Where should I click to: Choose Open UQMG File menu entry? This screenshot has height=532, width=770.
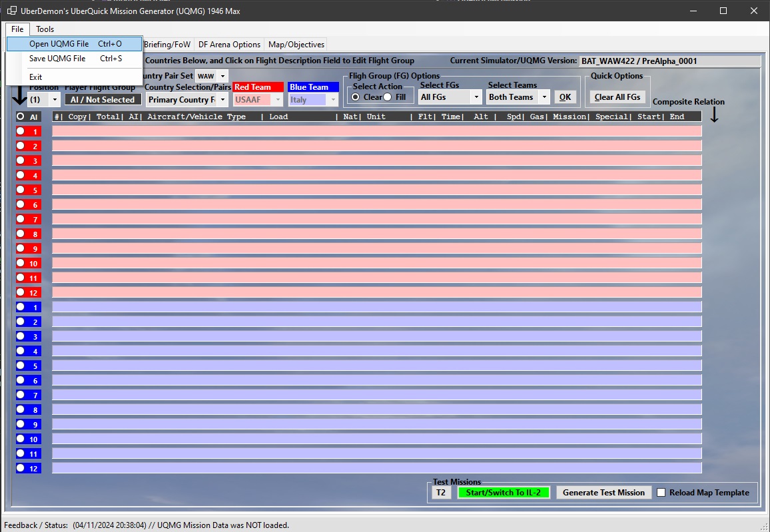point(74,44)
